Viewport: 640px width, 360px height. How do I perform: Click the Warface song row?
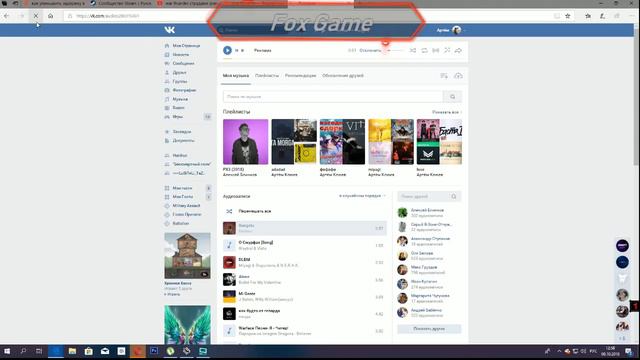pyautogui.click(x=304, y=331)
